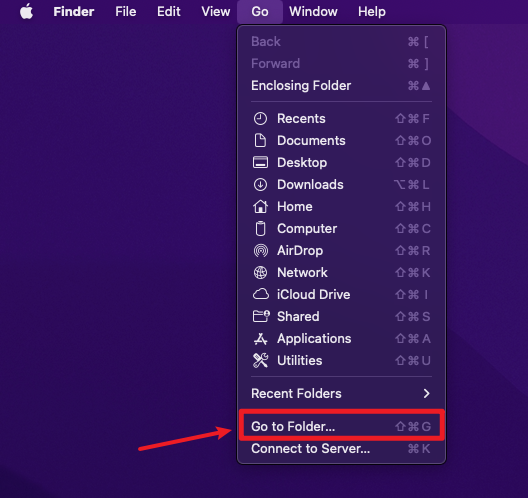Open the Window menu
Viewport: 528px width, 498px height.
[313, 12]
